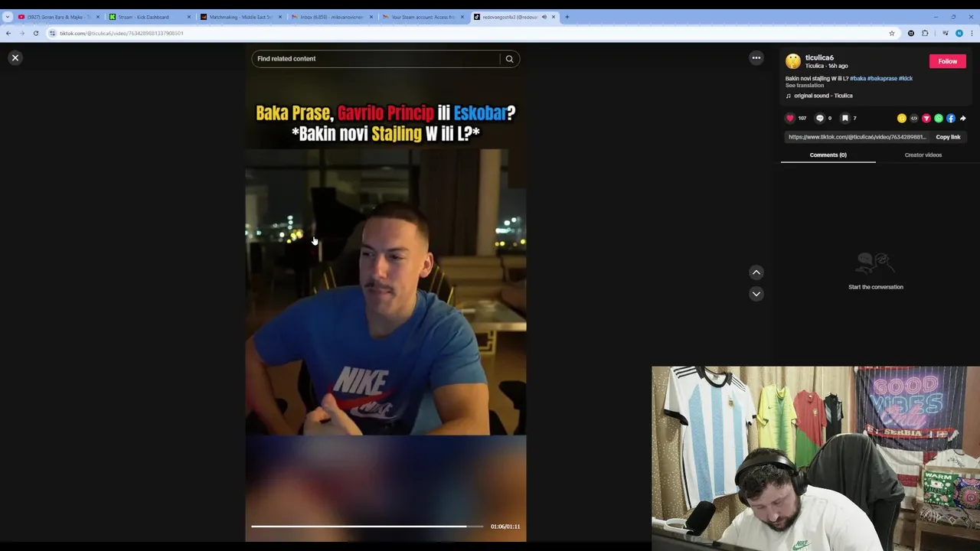The width and height of the screenshot is (980, 551).
Task: Bookmark this page with the star icon
Action: tap(891, 34)
